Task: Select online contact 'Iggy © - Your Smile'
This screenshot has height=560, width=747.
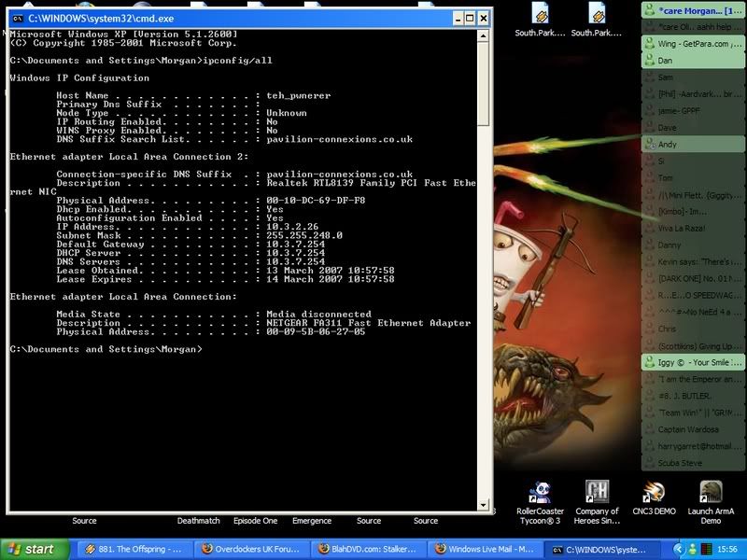Action: click(x=693, y=362)
